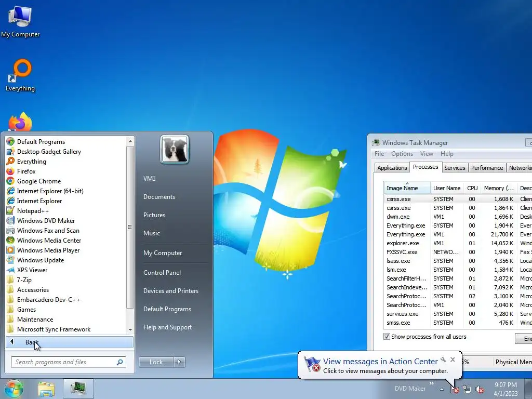Viewport: 532px width, 399px height.
Task: Select the dwm.exe process row
Action: (458, 217)
